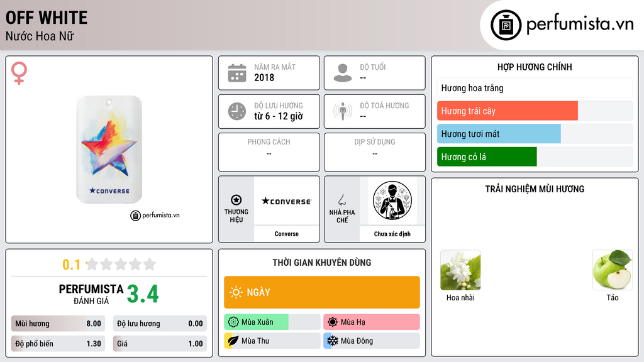The image size is (644, 362).
Task: Click the gray star rating row
Action: 121,264
